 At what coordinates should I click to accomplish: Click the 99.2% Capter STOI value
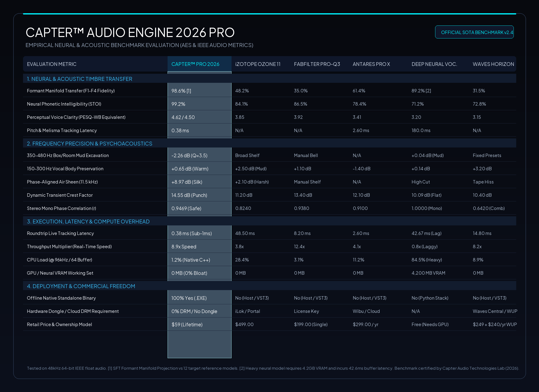pyautogui.click(x=178, y=104)
